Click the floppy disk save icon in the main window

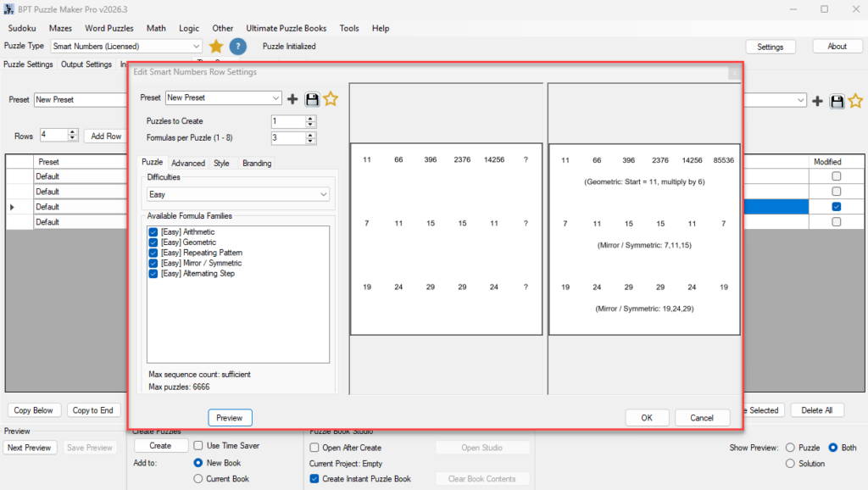click(x=837, y=102)
